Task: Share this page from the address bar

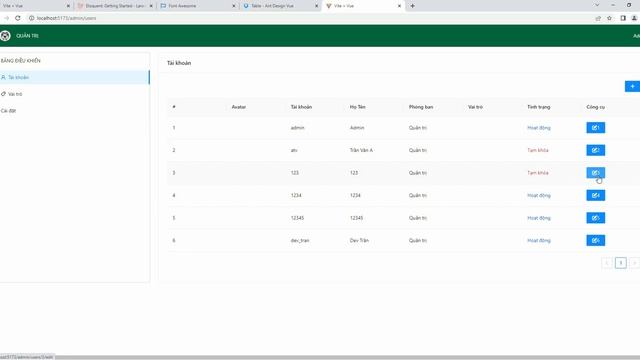Action: [x=598, y=18]
